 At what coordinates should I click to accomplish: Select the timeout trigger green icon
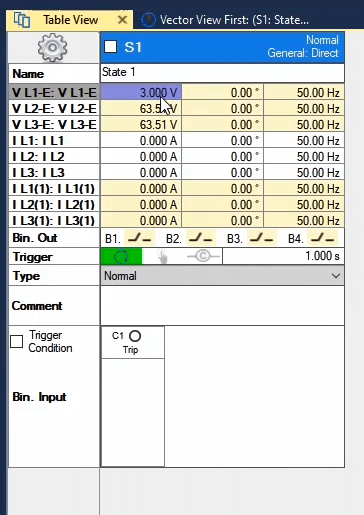(121, 256)
